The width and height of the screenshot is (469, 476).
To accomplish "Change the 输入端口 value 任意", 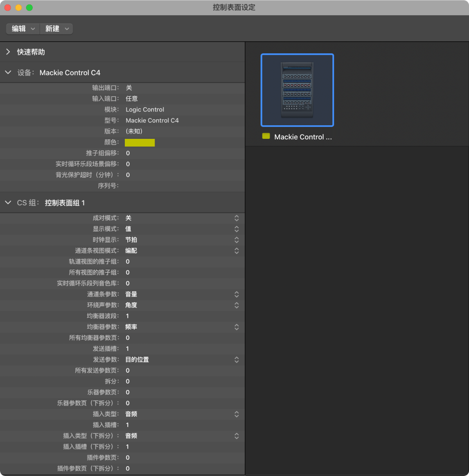I will coord(132,99).
